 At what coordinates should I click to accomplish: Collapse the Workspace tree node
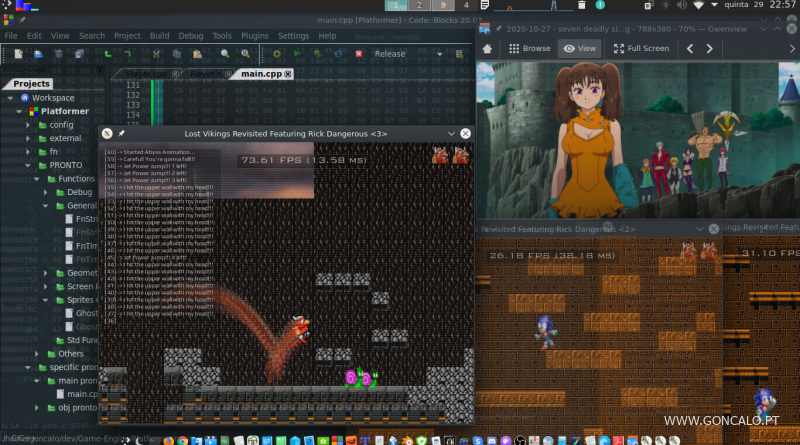pos(10,98)
